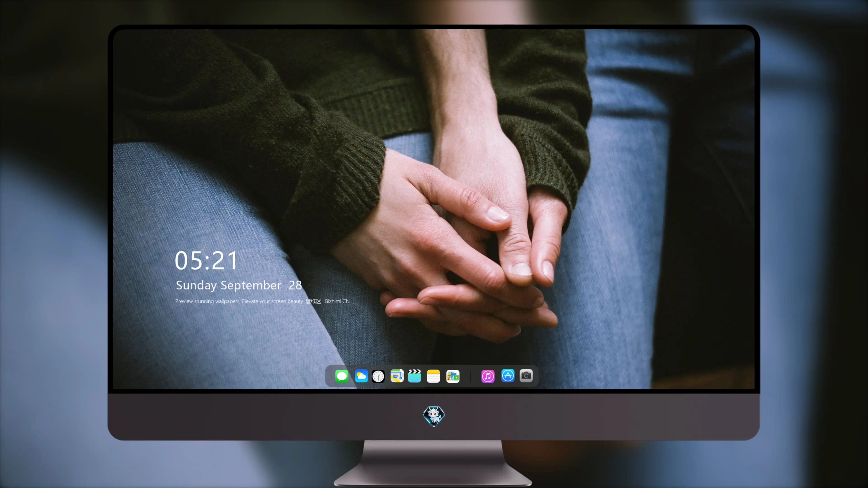Image resolution: width=868 pixels, height=488 pixels.
Task: Open the Messages app in the dock
Action: coord(342,376)
